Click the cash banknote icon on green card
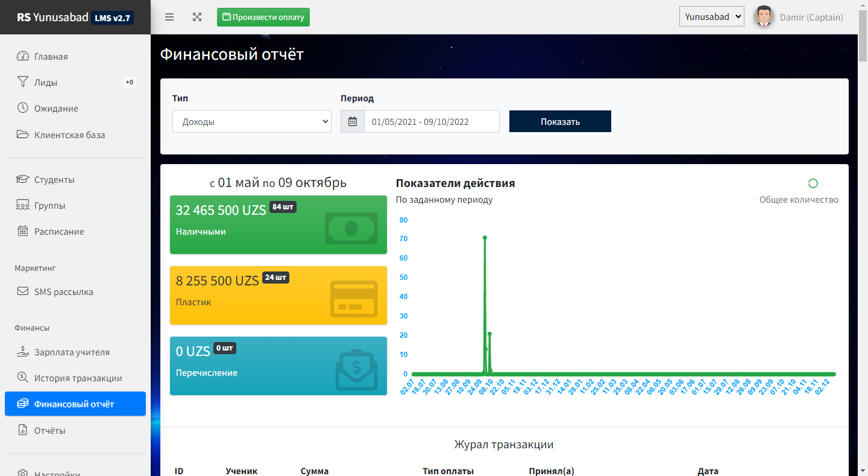 [x=351, y=228]
